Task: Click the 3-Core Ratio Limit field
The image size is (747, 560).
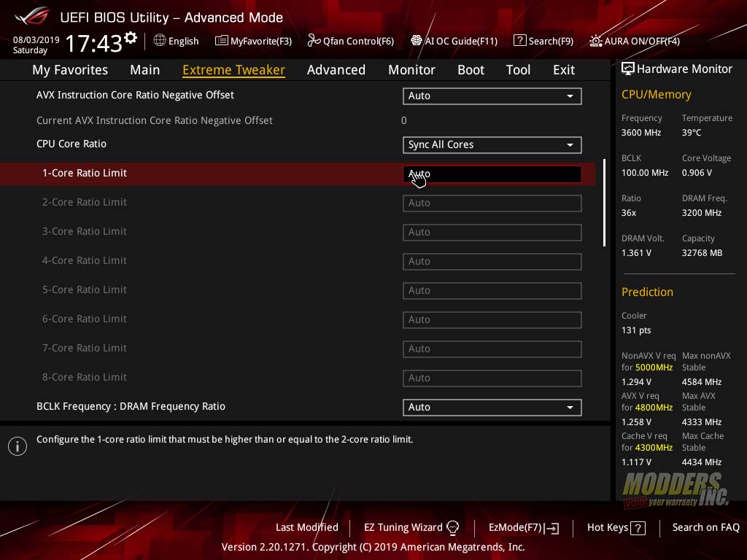Action: coord(492,233)
